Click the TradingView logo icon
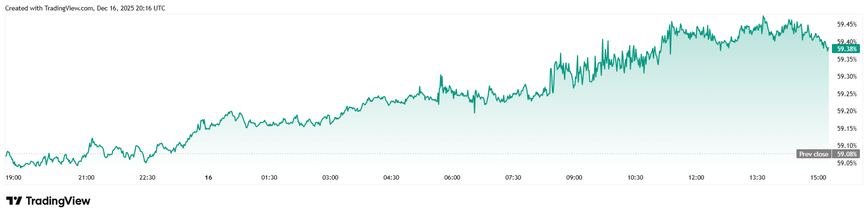Image resolution: width=868 pixels, height=217 pixels. tap(14, 201)
